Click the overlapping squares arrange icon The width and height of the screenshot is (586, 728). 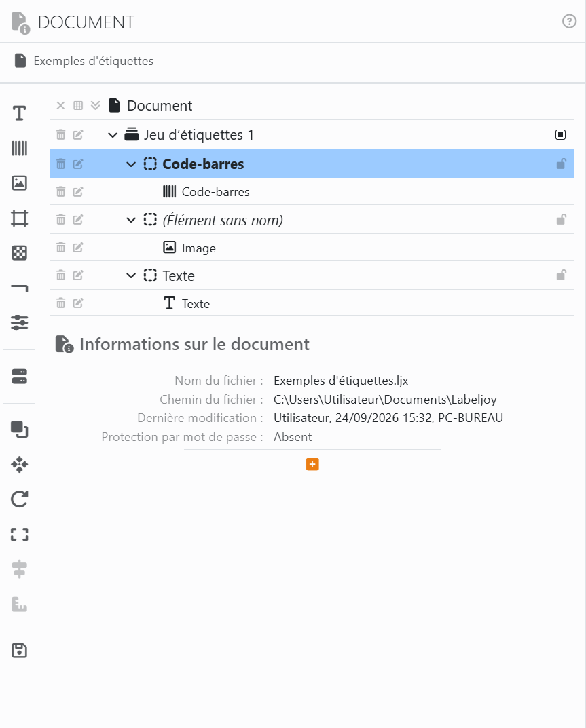point(19,429)
